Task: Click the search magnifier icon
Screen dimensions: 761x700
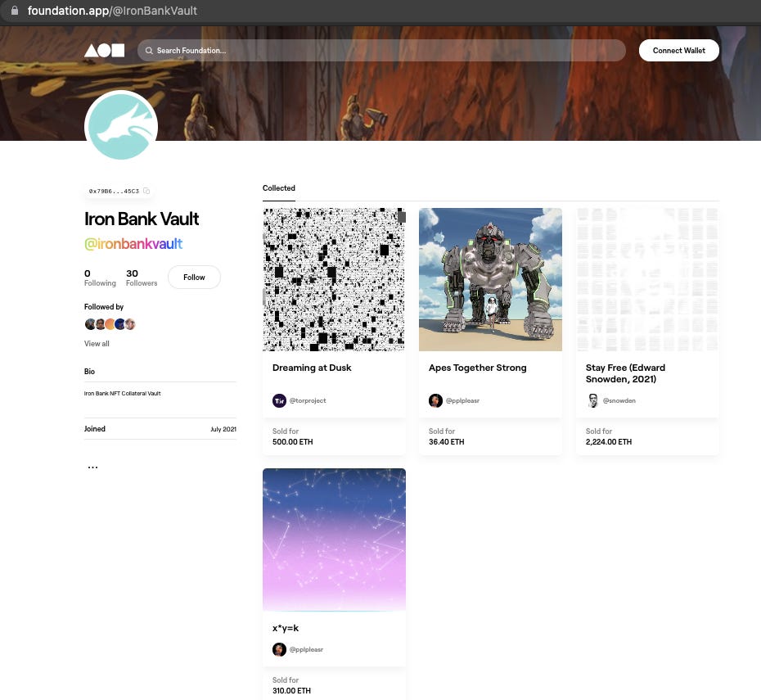Action: click(x=149, y=51)
